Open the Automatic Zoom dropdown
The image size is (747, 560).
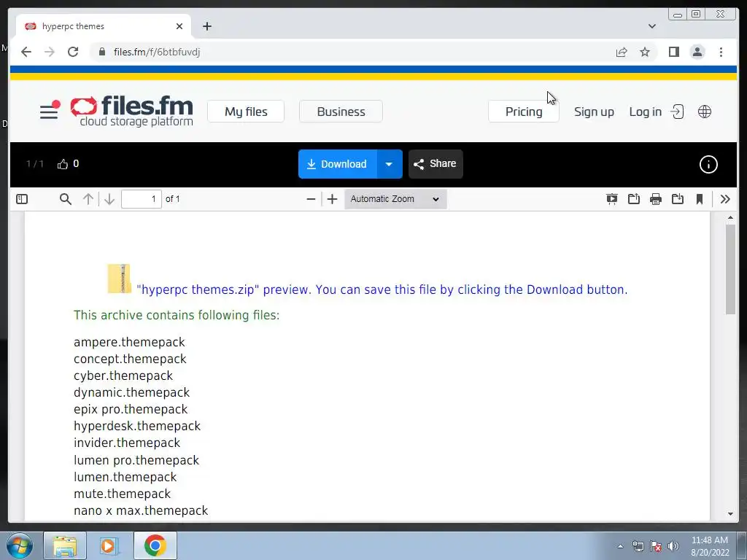pyautogui.click(x=395, y=199)
